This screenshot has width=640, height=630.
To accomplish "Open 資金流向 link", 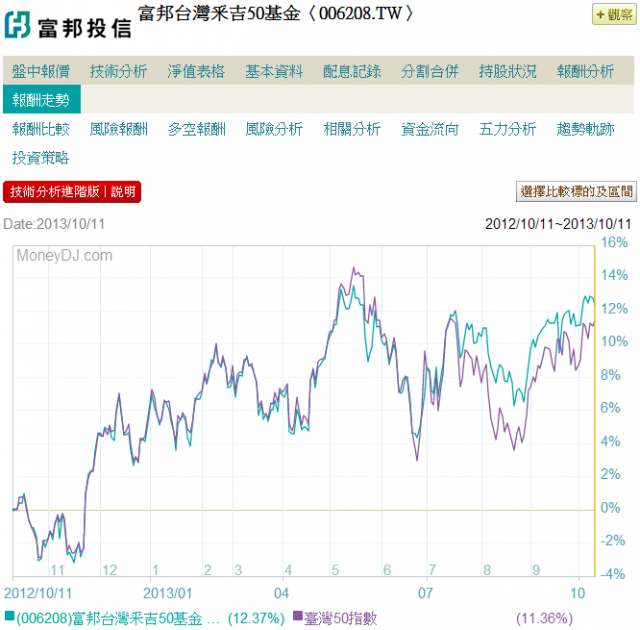I will coord(430,129).
